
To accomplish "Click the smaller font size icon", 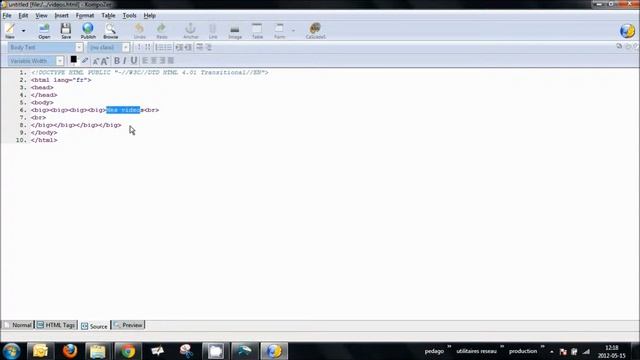I will point(96,61).
